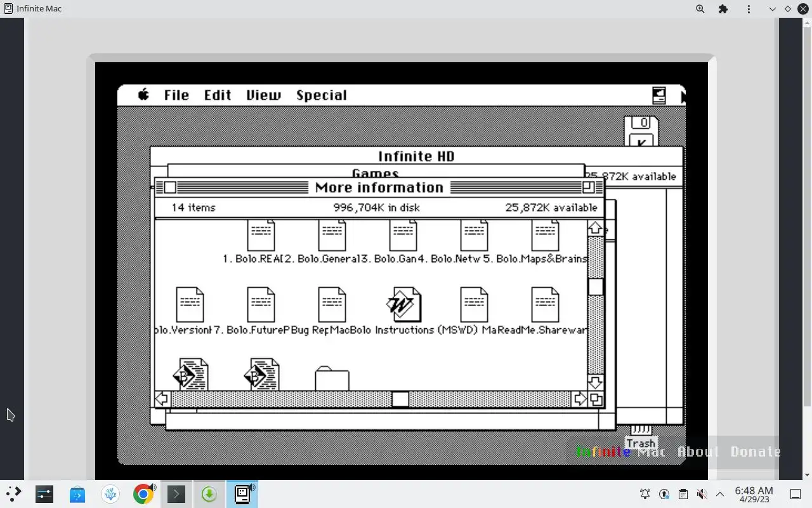Launch Chrome from the taskbar
The width and height of the screenshot is (812, 508).
(143, 493)
